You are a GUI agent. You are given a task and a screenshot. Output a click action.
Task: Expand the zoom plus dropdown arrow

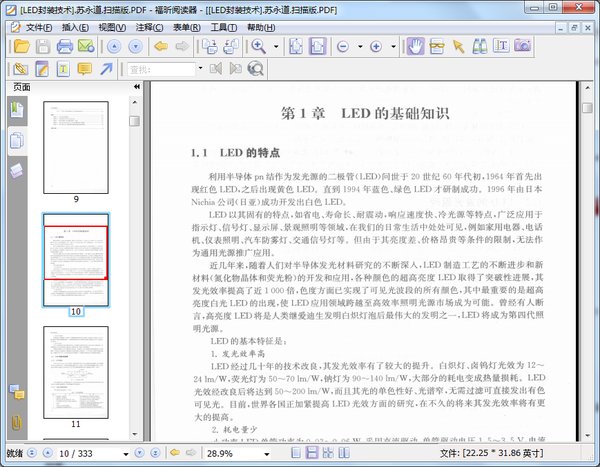tap(393, 47)
